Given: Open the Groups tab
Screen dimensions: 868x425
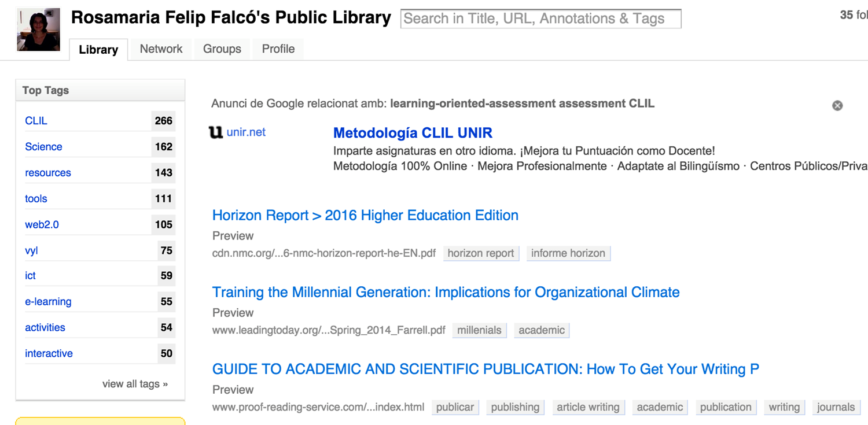Looking at the screenshot, I should point(222,49).
